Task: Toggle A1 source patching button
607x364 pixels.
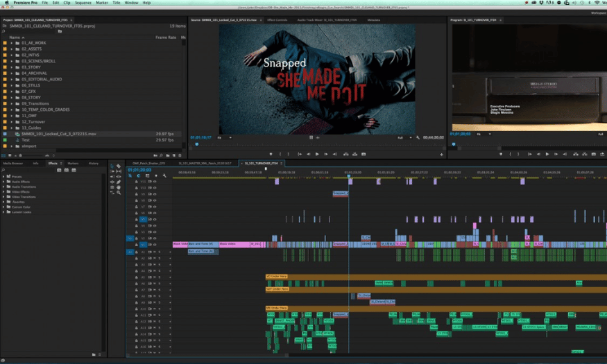Action: coord(130,252)
